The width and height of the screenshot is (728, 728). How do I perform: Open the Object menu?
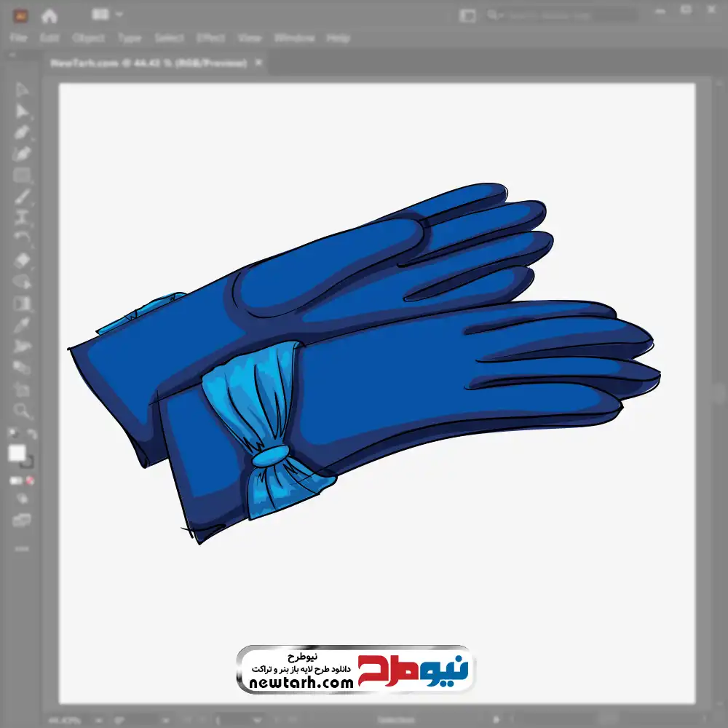[89, 38]
